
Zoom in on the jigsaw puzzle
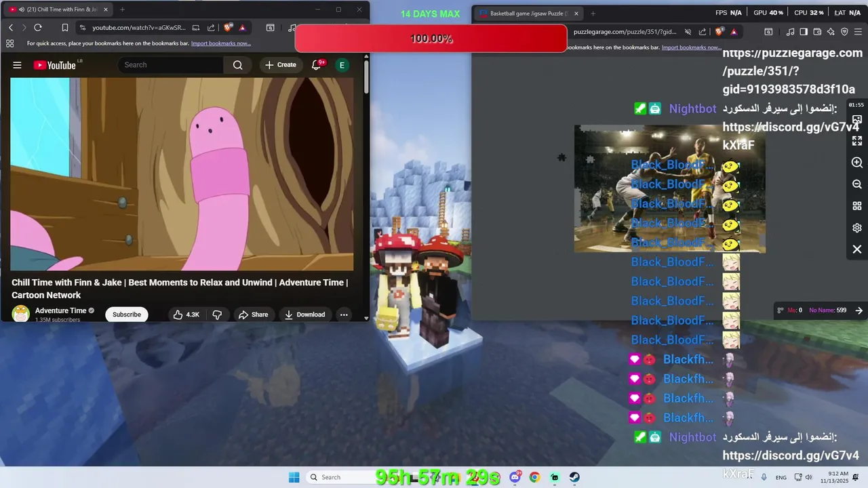[857, 163]
